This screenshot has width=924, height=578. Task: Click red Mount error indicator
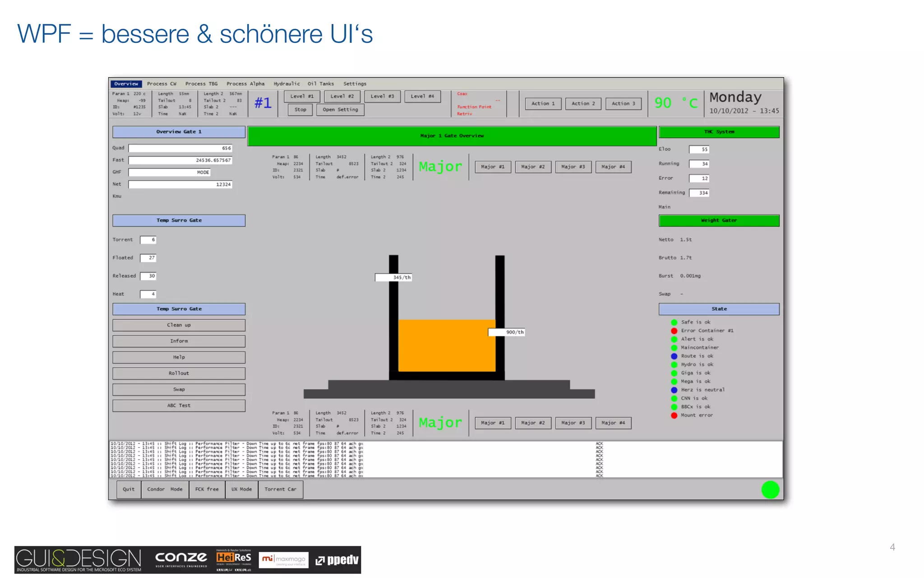coord(674,415)
